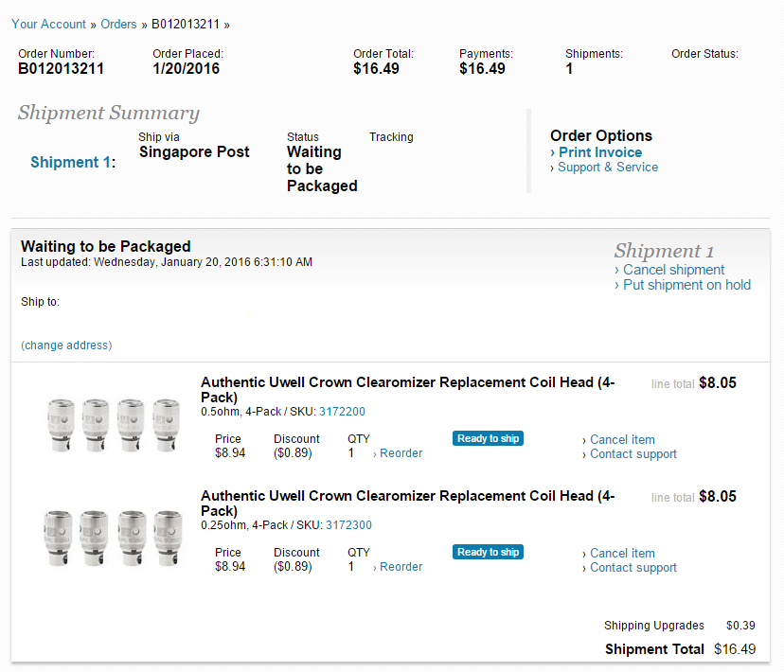Go to Orders breadcrumb link

click(118, 24)
